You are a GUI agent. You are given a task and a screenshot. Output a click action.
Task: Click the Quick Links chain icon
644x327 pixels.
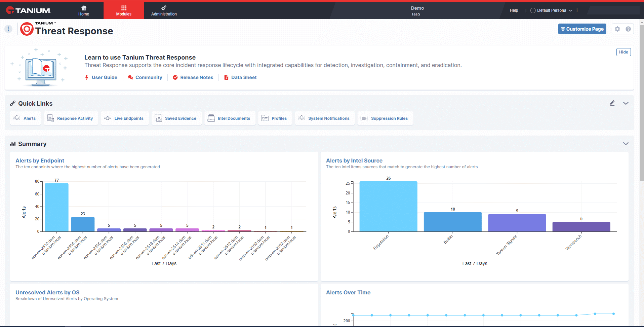13,103
